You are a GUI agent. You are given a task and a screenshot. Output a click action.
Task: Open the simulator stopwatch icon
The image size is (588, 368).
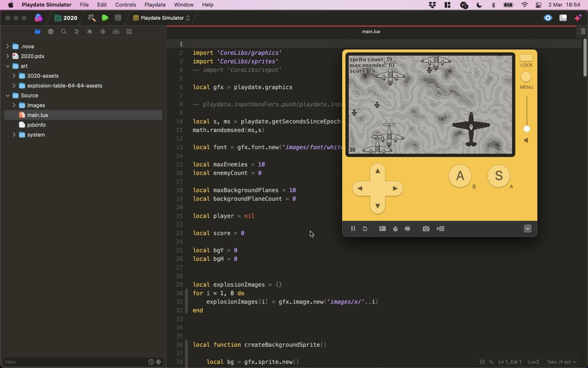pos(395,229)
